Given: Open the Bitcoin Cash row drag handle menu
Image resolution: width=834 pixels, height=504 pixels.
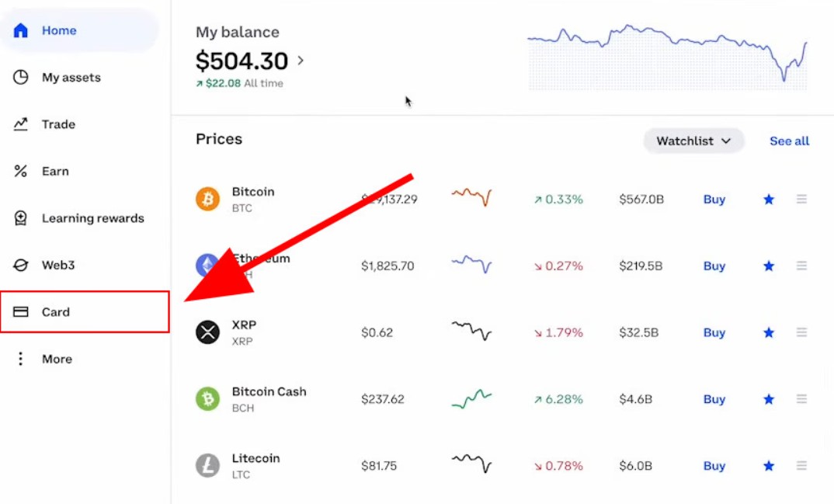Looking at the screenshot, I should pos(801,399).
